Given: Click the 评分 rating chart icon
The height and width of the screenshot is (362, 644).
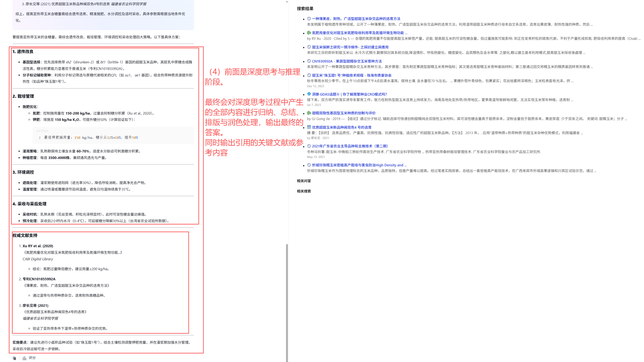Looking at the screenshot, I should coord(24,358).
